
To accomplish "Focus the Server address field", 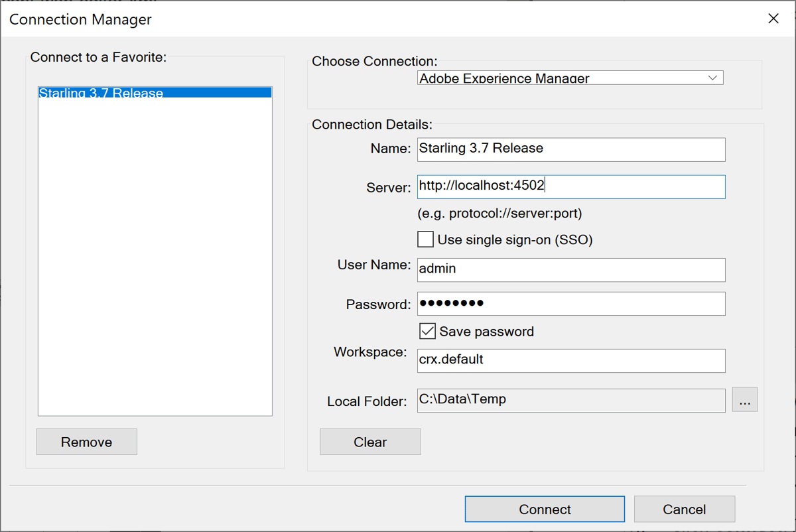I will click(570, 186).
